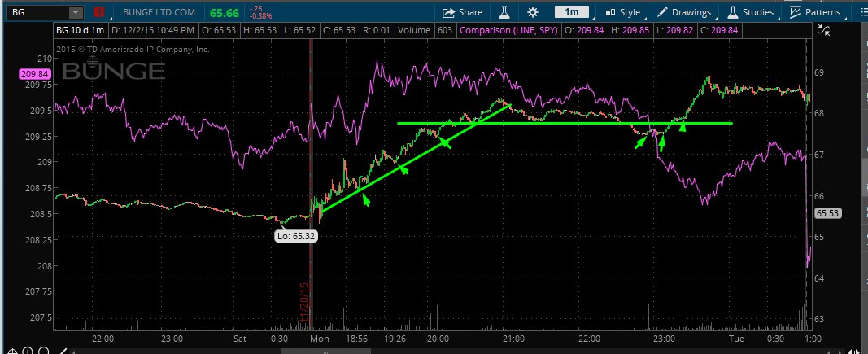Click the O: 65.53 open value

(218, 30)
